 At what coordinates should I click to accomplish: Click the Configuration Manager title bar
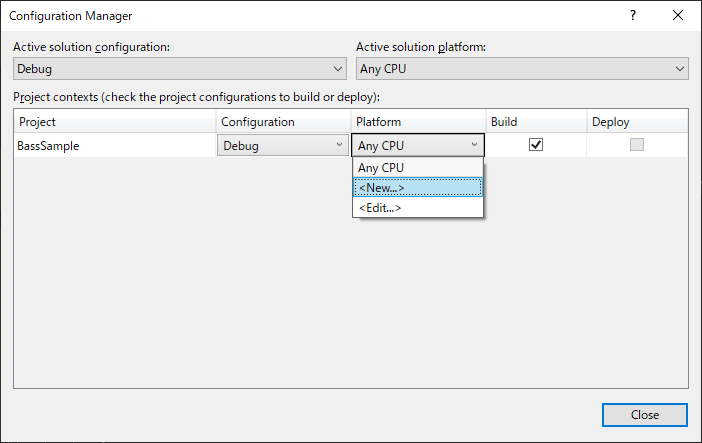click(x=300, y=16)
